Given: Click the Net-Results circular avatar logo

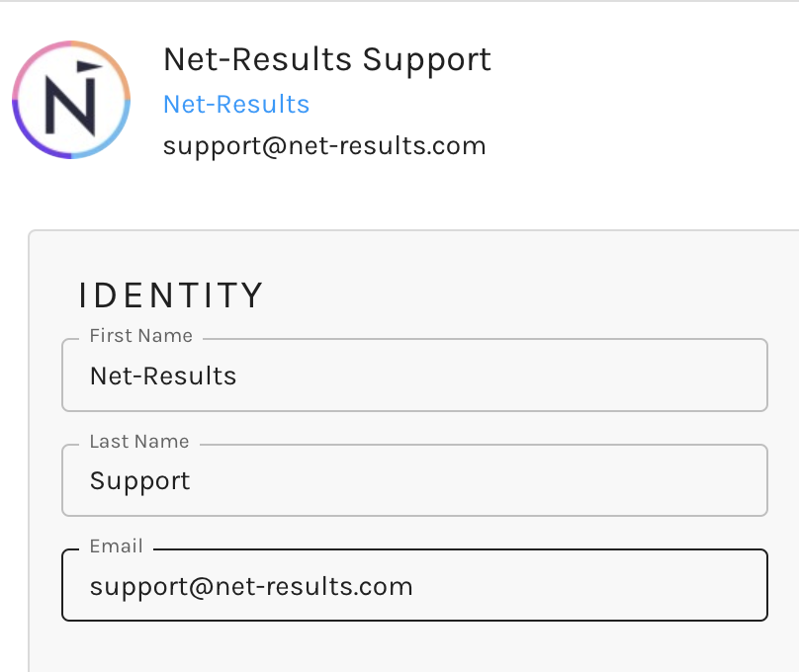Looking at the screenshot, I should point(71,100).
